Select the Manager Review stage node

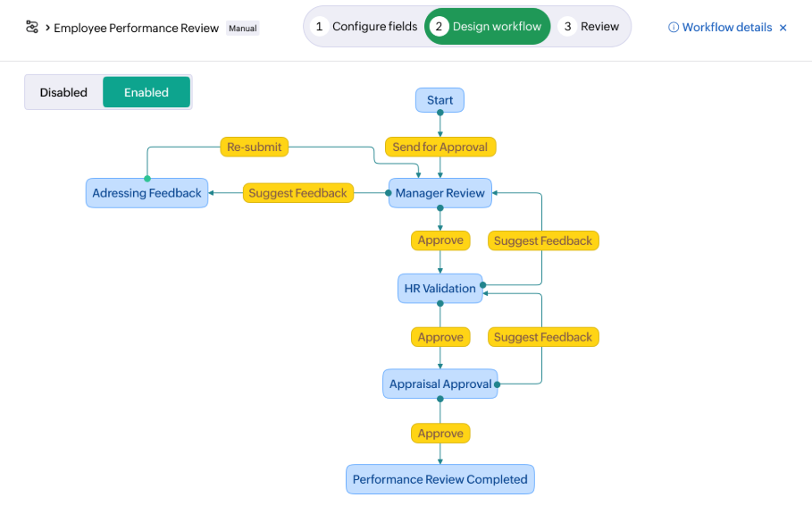(440, 193)
